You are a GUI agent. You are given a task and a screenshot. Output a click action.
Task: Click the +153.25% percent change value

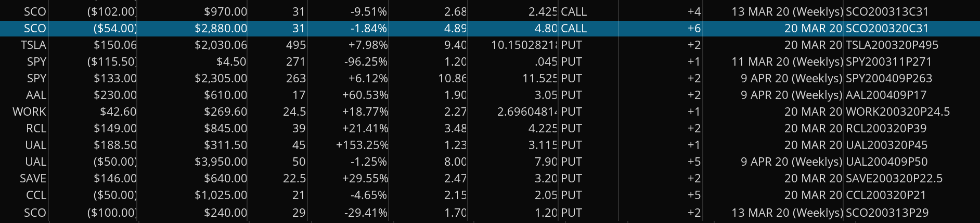point(362,145)
